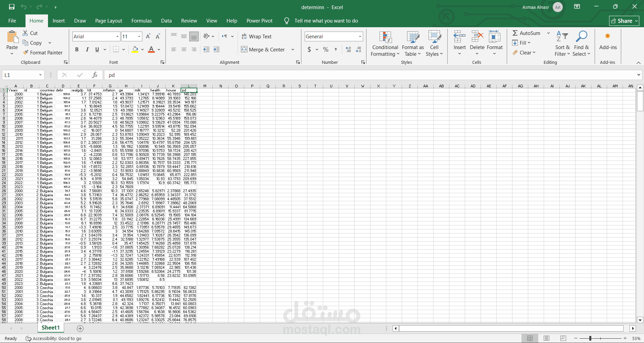This screenshot has height=343, width=644.
Task: Click the Format Painter brush
Action: click(x=26, y=52)
